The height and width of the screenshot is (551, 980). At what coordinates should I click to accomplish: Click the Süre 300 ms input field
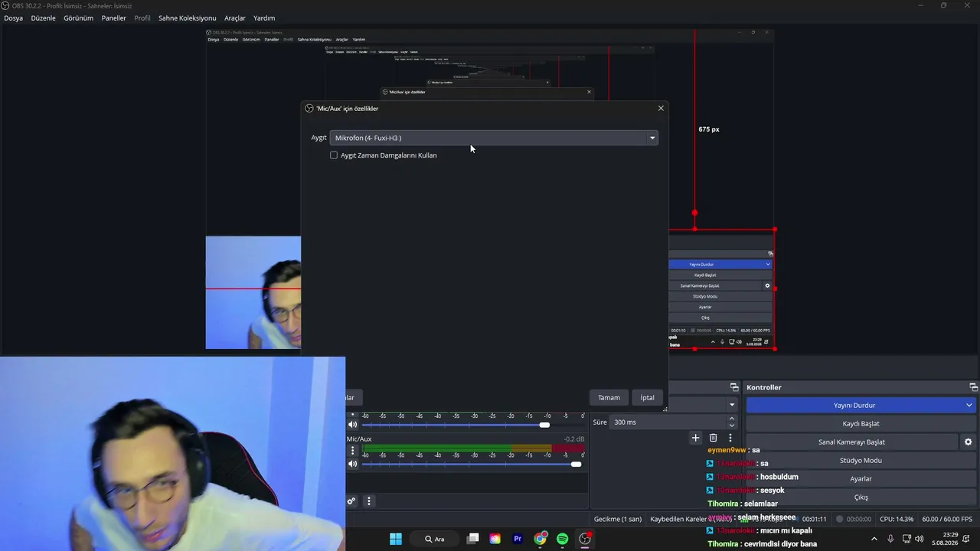pyautogui.click(x=668, y=422)
